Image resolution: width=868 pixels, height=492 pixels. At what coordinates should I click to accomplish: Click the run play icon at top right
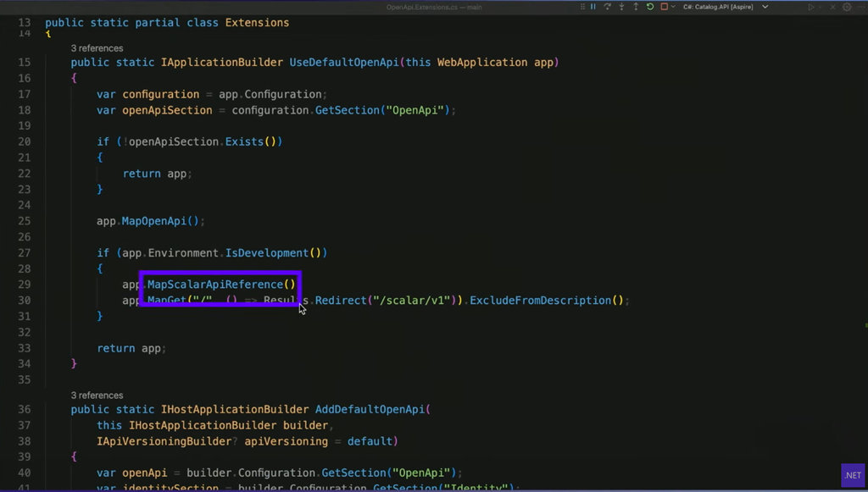click(x=811, y=7)
